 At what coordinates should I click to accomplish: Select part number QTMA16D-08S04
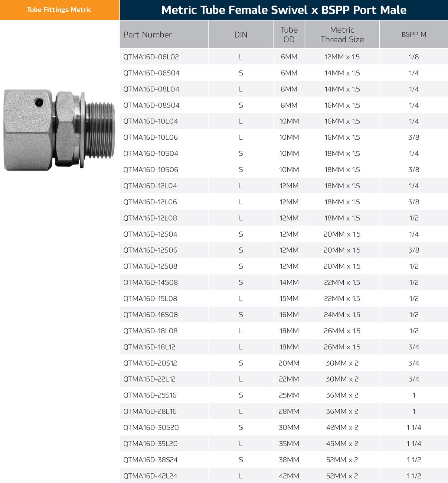[151, 105]
